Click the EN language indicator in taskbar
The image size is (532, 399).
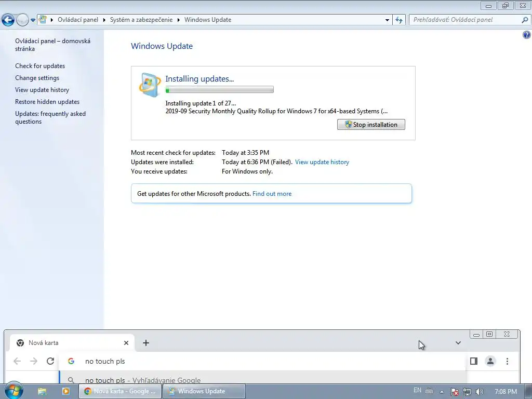[417, 390]
